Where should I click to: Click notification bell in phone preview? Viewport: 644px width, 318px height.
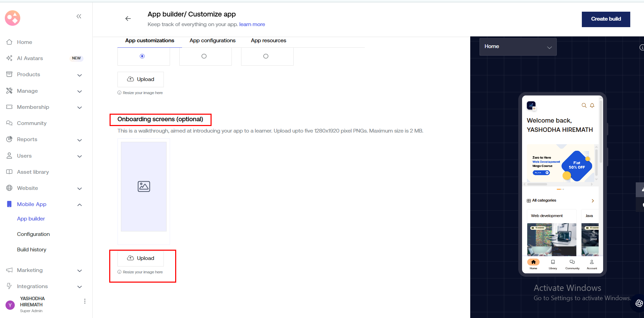click(x=592, y=105)
